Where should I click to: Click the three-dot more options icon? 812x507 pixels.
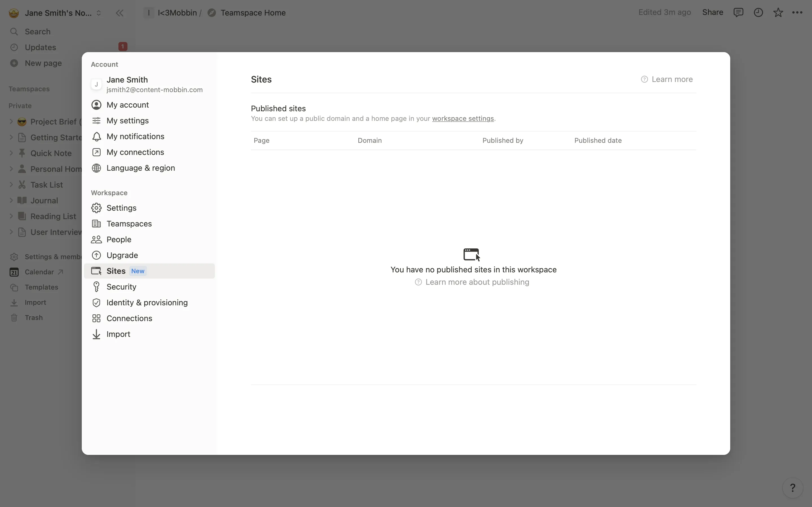797,13
